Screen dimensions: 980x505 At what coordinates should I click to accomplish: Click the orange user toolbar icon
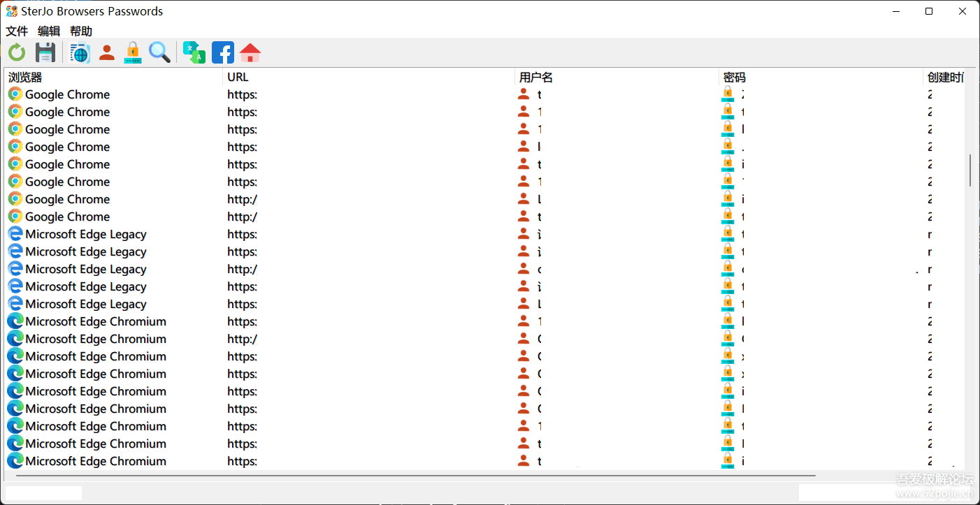tap(107, 52)
